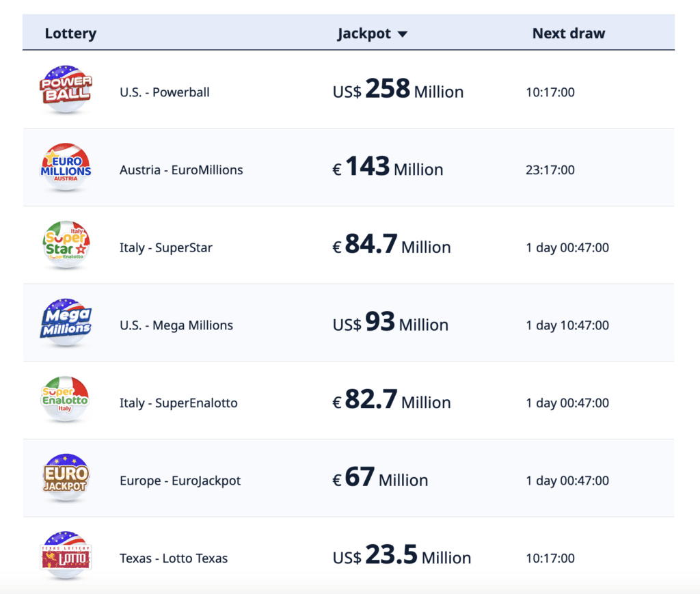Image resolution: width=700 pixels, height=594 pixels.
Task: Click the Powerball lottery ball logo
Action: click(65, 90)
